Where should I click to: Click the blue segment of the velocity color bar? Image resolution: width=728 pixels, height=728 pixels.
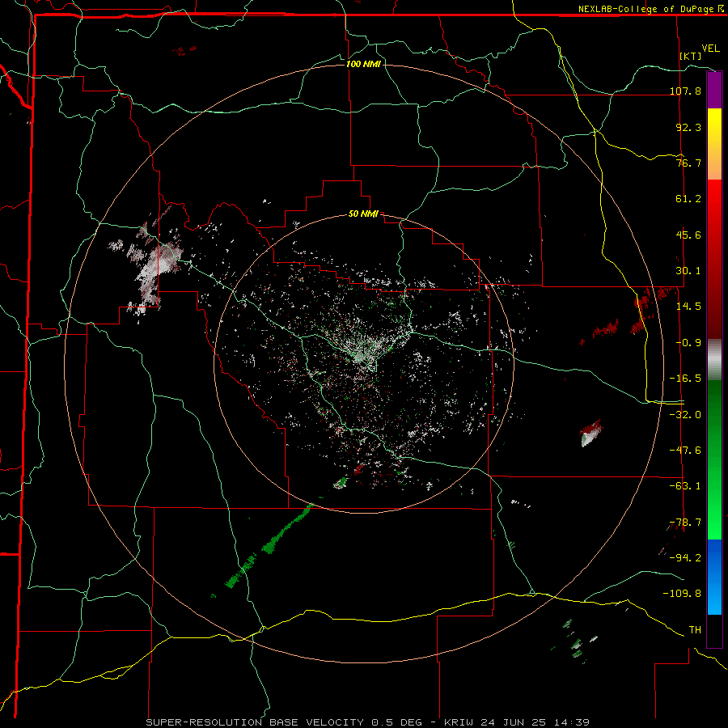coord(714,577)
